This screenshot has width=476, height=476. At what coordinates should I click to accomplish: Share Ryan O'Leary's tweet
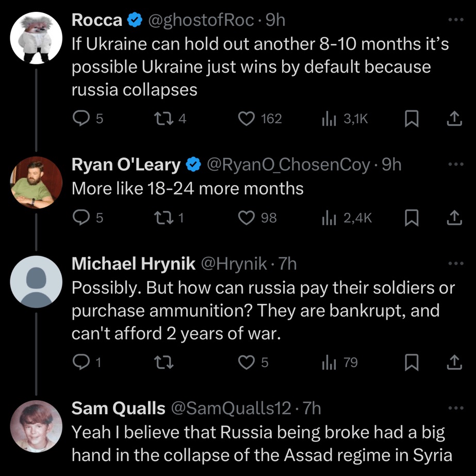pos(453,218)
